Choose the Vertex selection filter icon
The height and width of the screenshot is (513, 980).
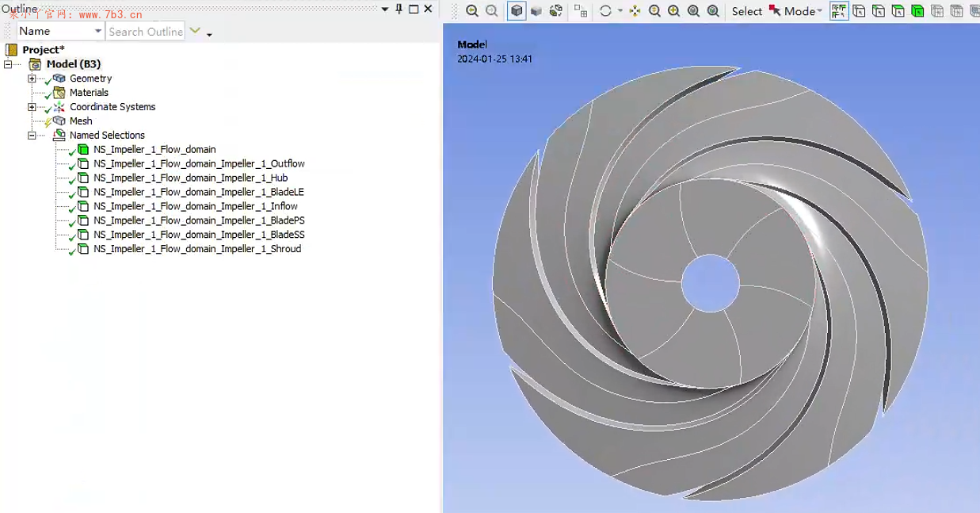(859, 11)
